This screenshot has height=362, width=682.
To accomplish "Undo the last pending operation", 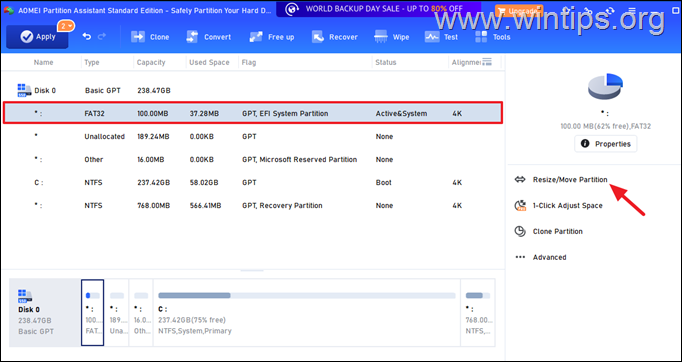I will 87,37.
